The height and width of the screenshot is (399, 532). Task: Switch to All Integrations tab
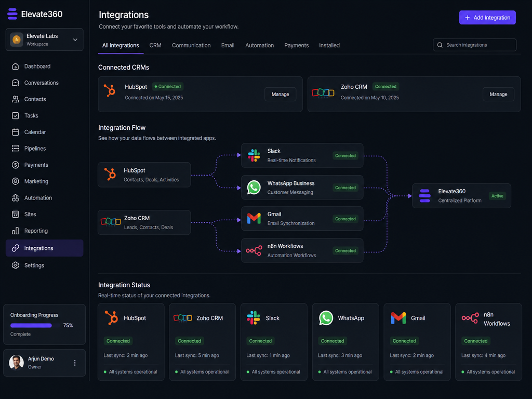pos(121,46)
